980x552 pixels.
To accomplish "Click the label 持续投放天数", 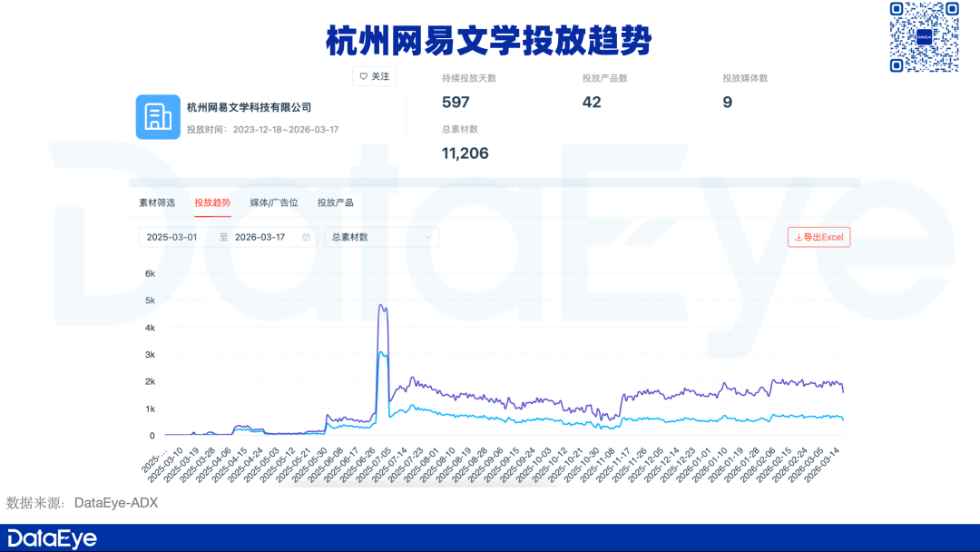I will (469, 78).
